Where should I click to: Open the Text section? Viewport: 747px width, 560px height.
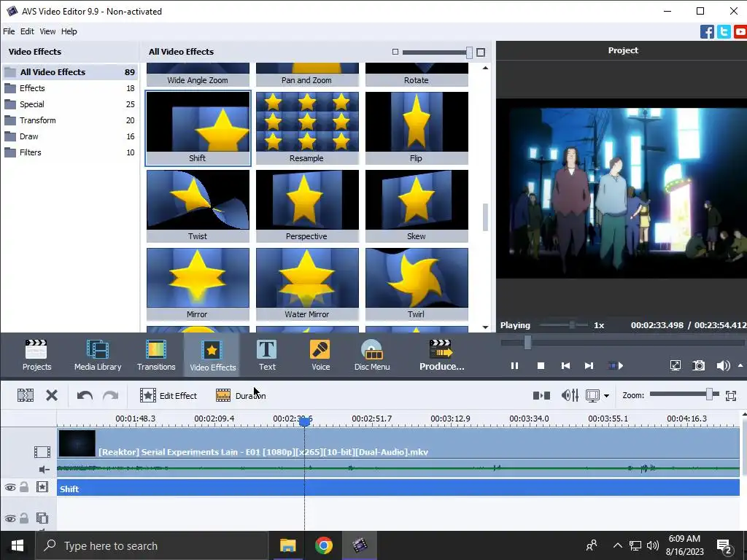click(x=267, y=355)
